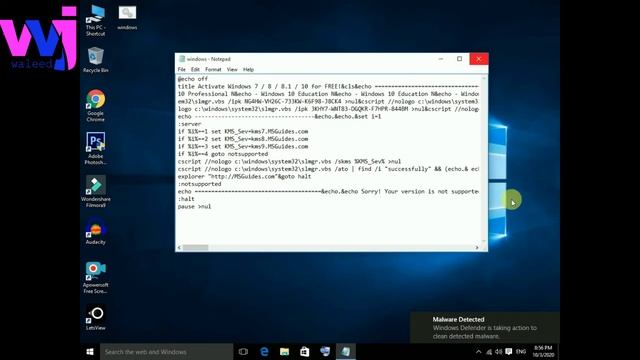640x360 pixels.
Task: Select the Notepad taskbar button
Action: pyautogui.click(x=345, y=351)
